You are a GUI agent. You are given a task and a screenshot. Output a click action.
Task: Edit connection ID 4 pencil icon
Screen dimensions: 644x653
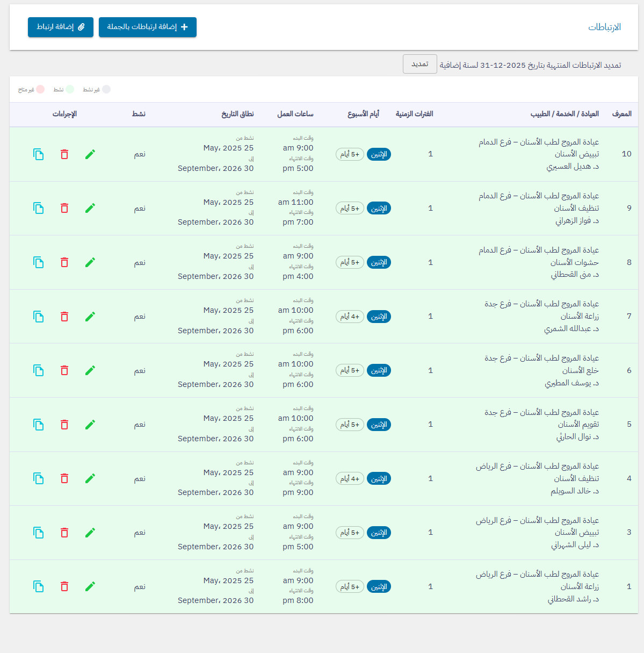(90, 478)
